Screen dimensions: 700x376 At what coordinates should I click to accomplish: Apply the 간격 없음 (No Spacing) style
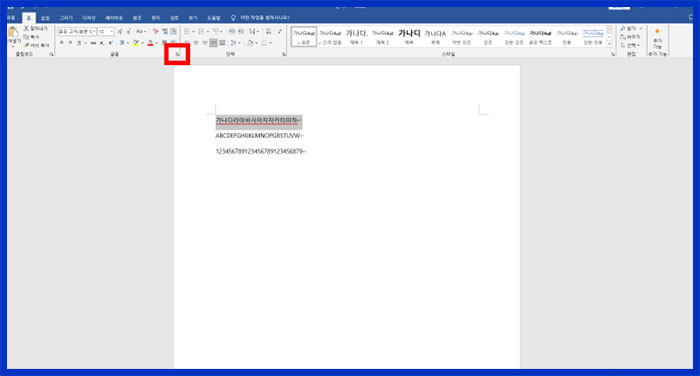[330, 36]
